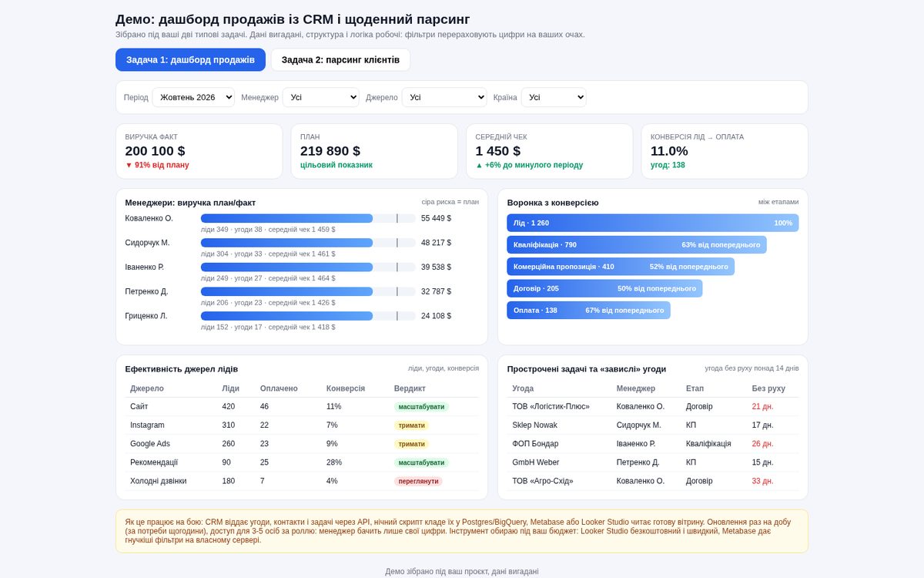
Task: Expand the Країна filter dropdown
Action: [x=554, y=97]
